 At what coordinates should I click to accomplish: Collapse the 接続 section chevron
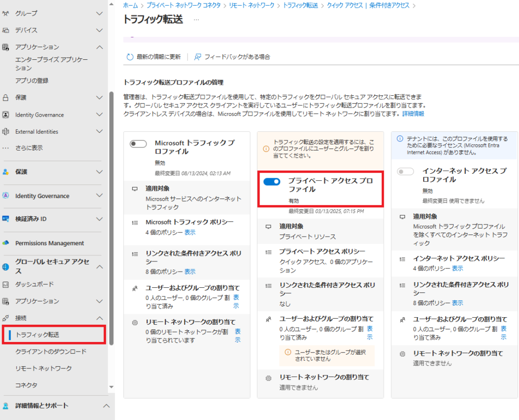pos(99,318)
